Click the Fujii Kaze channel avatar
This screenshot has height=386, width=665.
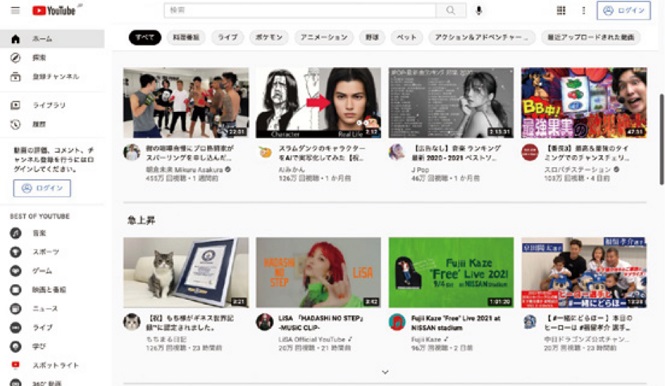pyautogui.click(x=397, y=322)
